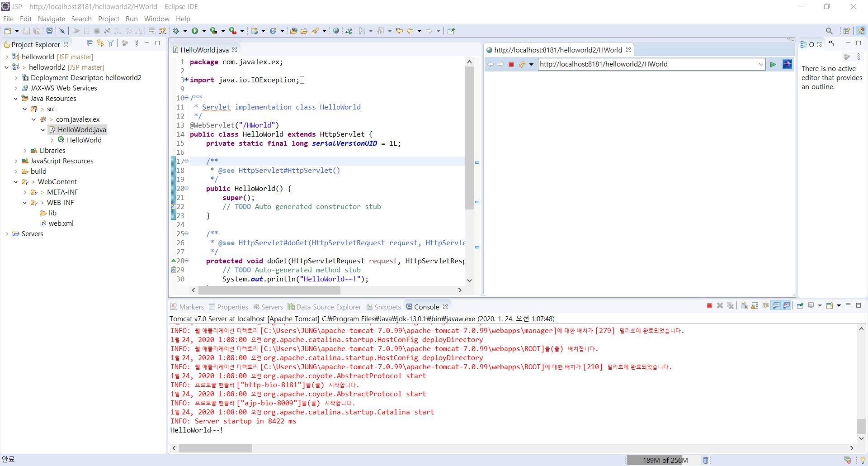
Task: Click the toolbar search magnifier icon
Action: [x=829, y=31]
